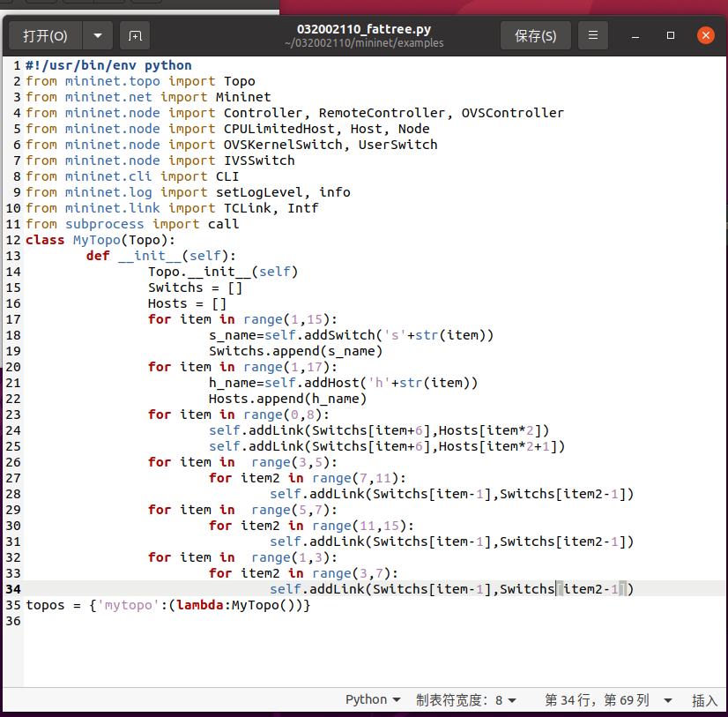Viewport: 728px width, 717px height.
Task: Close the gedit window
Action: click(x=706, y=35)
